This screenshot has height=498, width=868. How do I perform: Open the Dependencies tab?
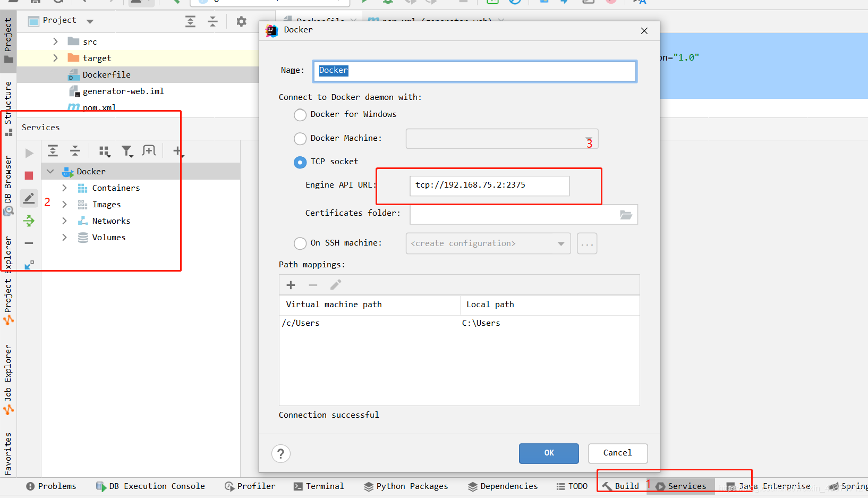click(x=503, y=486)
